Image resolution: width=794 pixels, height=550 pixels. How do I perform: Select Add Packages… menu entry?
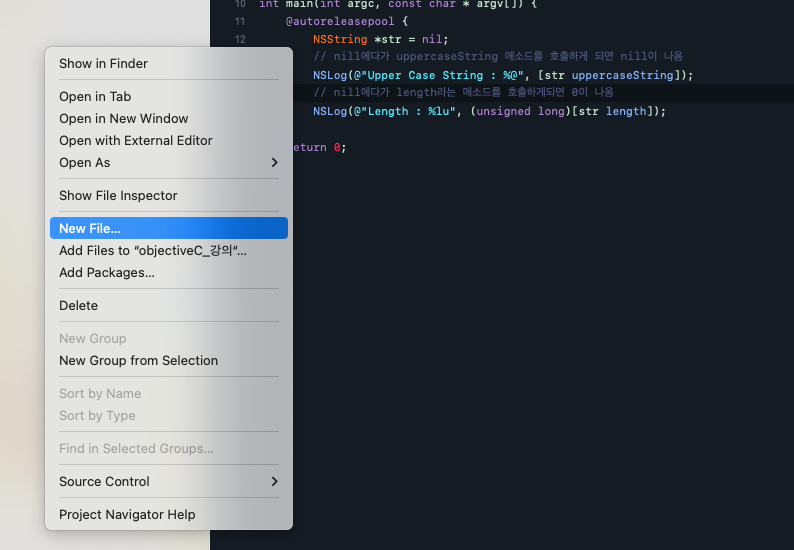[x=169, y=272]
